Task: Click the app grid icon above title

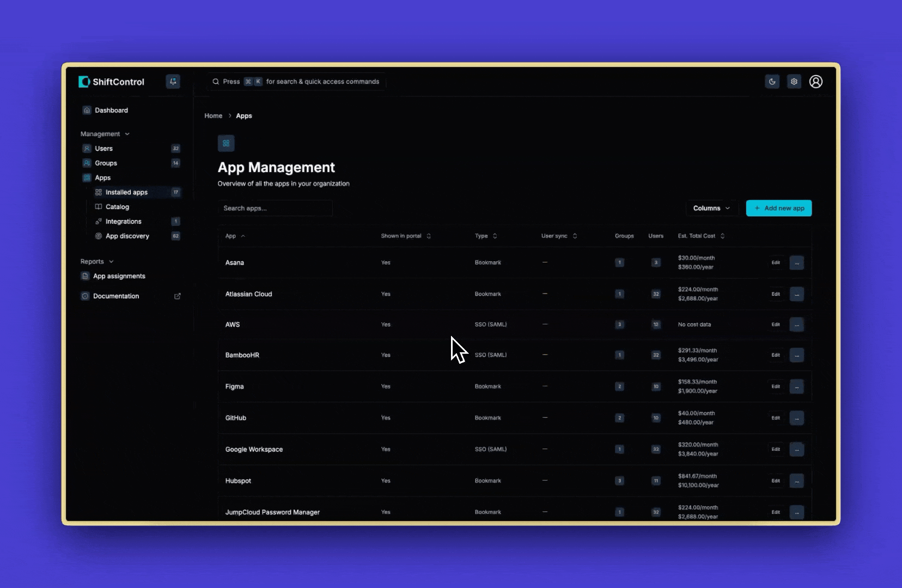Action: point(226,144)
